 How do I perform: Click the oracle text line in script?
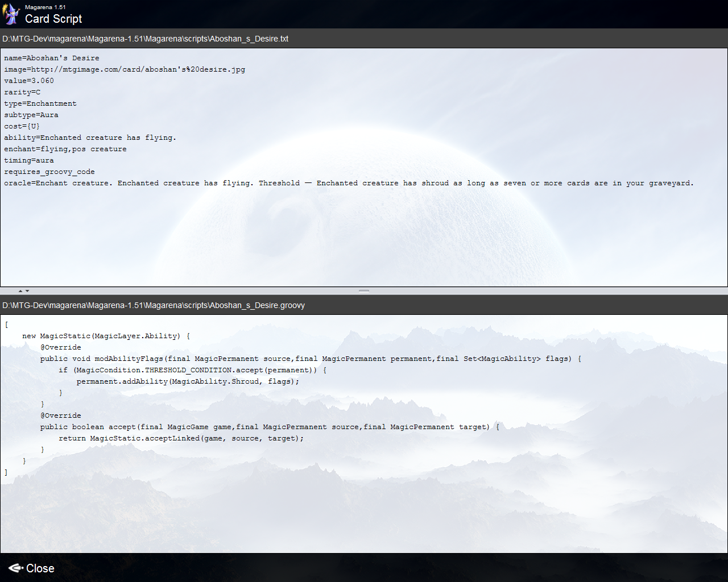click(348, 183)
